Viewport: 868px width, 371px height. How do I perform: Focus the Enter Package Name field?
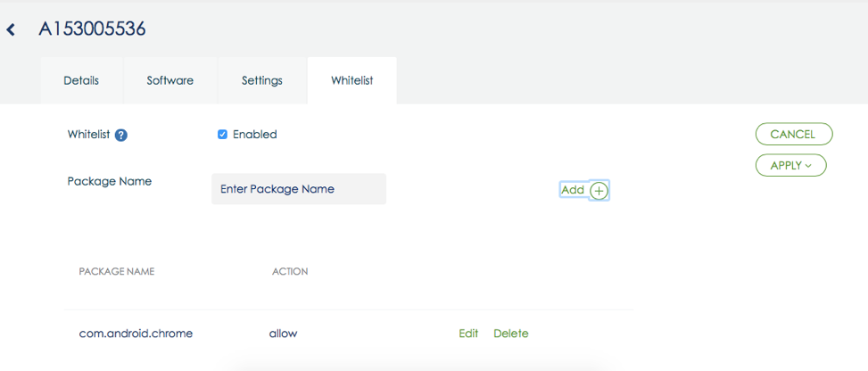(299, 189)
